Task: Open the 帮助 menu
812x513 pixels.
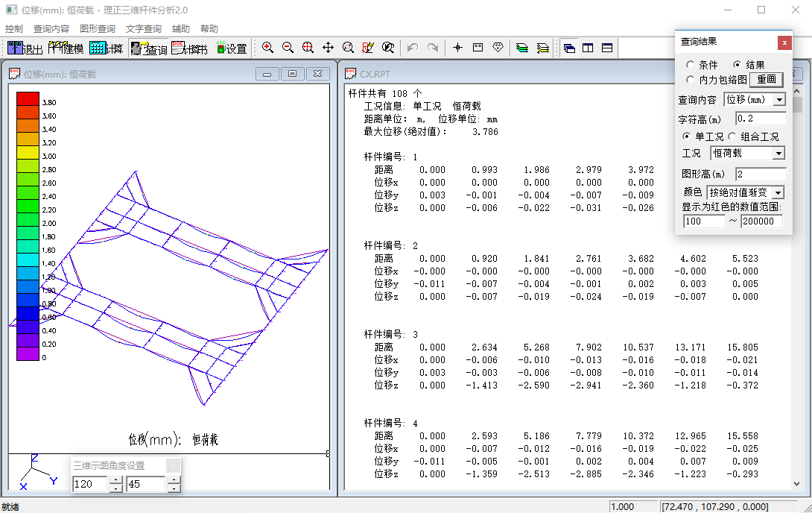Action: [209, 29]
